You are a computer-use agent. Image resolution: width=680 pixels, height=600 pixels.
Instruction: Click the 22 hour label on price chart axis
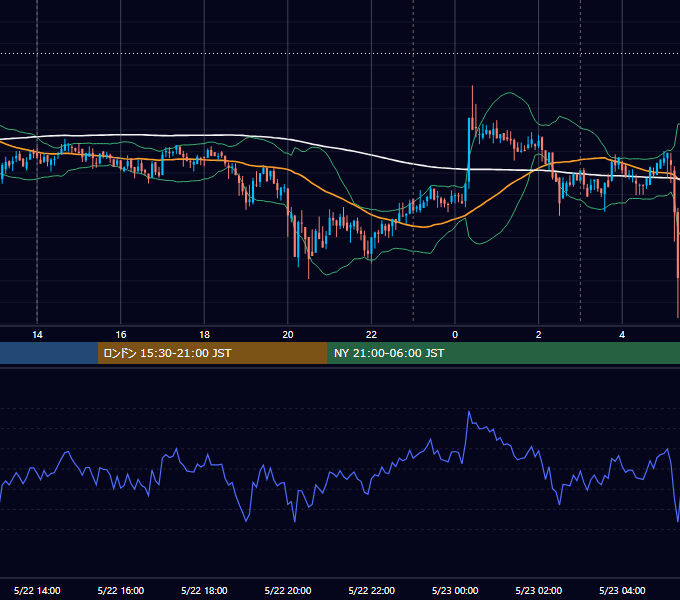[371, 335]
